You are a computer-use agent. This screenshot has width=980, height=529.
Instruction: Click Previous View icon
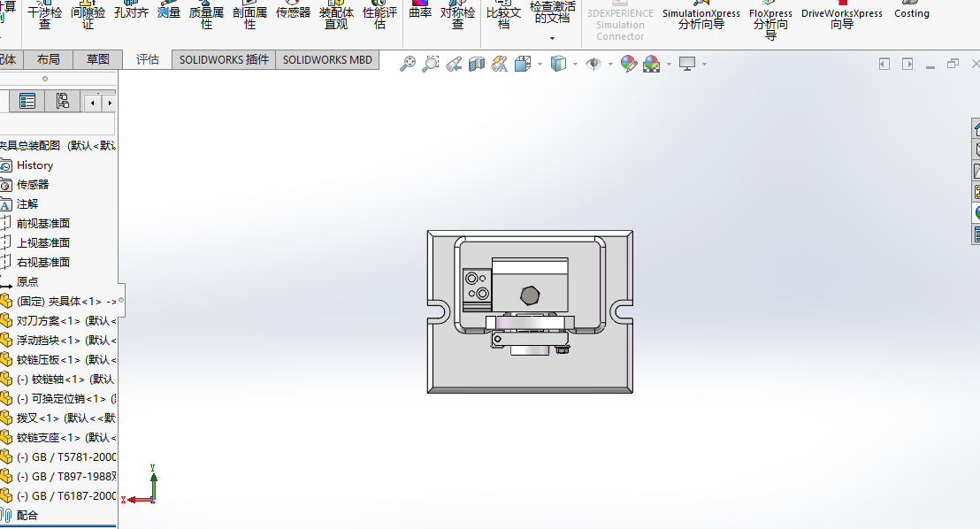pyautogui.click(x=454, y=64)
